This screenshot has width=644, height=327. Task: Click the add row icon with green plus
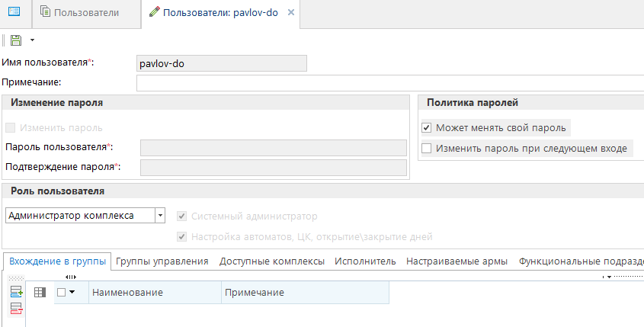[17, 292]
